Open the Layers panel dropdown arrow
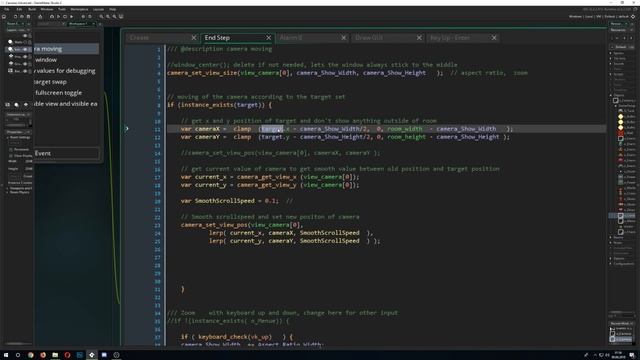 [x=29, y=30]
